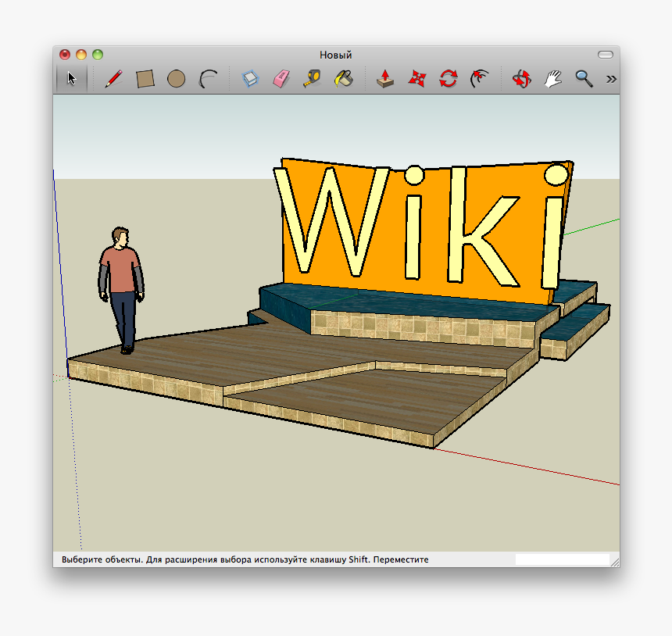Activate the Push/Pull tool
The image size is (672, 636).
tap(384, 78)
